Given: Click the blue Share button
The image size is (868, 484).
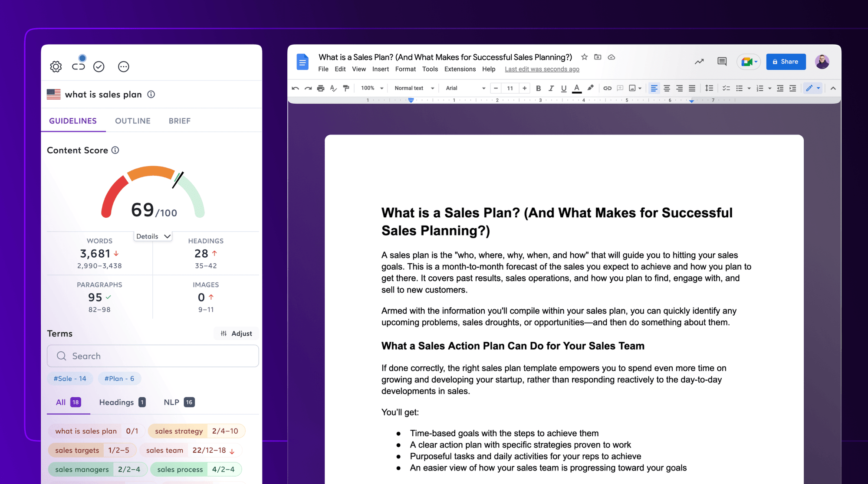Looking at the screenshot, I should coord(786,62).
